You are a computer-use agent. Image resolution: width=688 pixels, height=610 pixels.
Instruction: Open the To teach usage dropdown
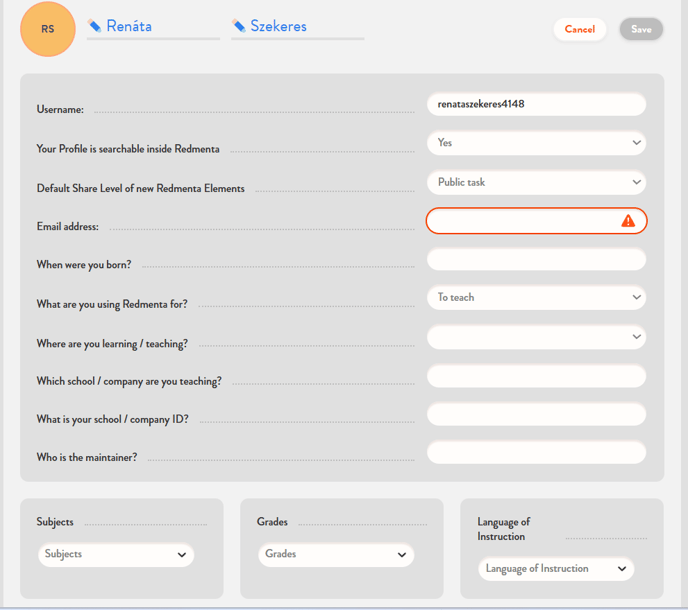[536, 298]
